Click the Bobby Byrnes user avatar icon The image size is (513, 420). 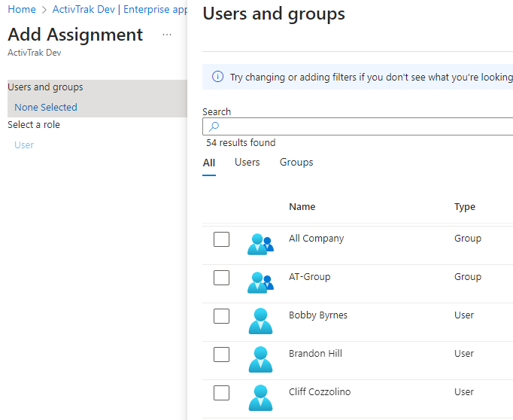(260, 321)
